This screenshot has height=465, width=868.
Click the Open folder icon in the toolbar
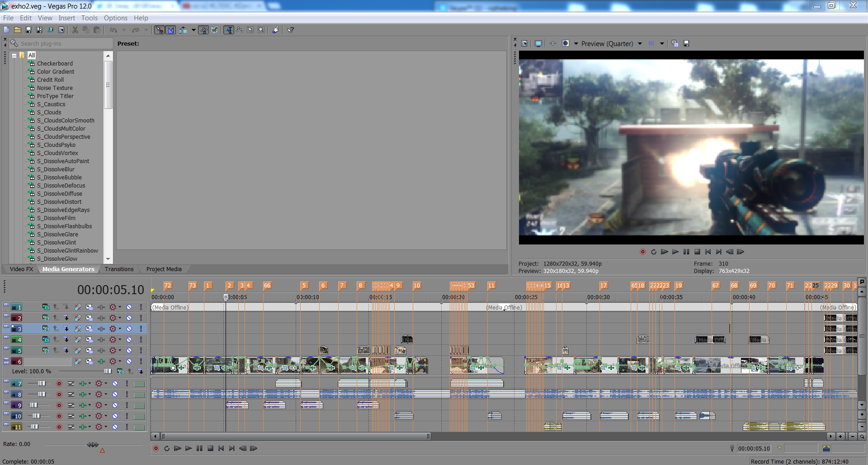click(x=18, y=30)
